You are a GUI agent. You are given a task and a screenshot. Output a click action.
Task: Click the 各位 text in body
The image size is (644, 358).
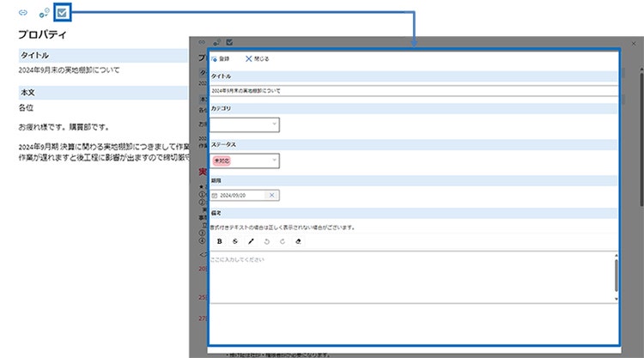pos(26,108)
